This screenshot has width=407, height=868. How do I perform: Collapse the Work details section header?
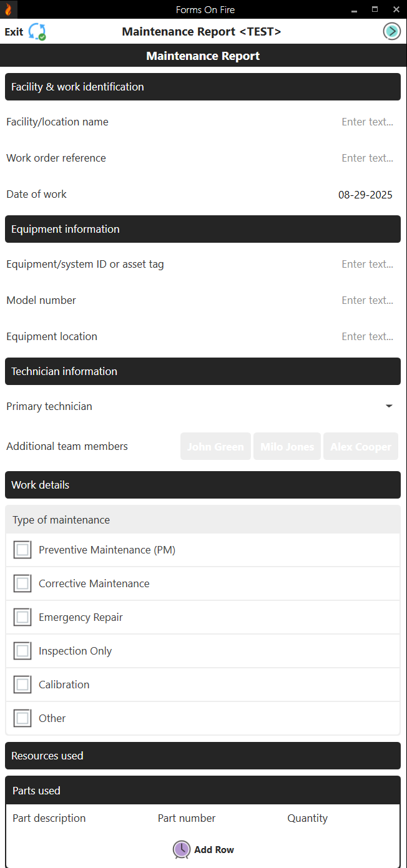tap(203, 485)
